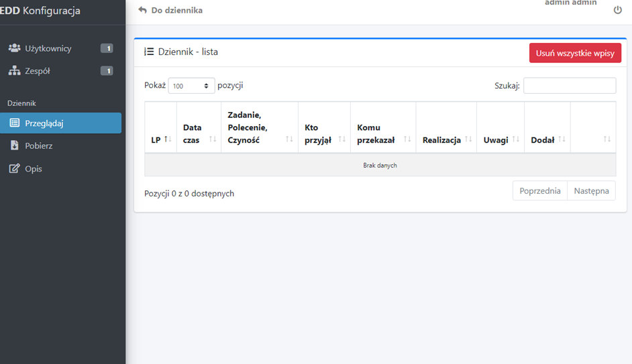Go to Następna page

(591, 191)
